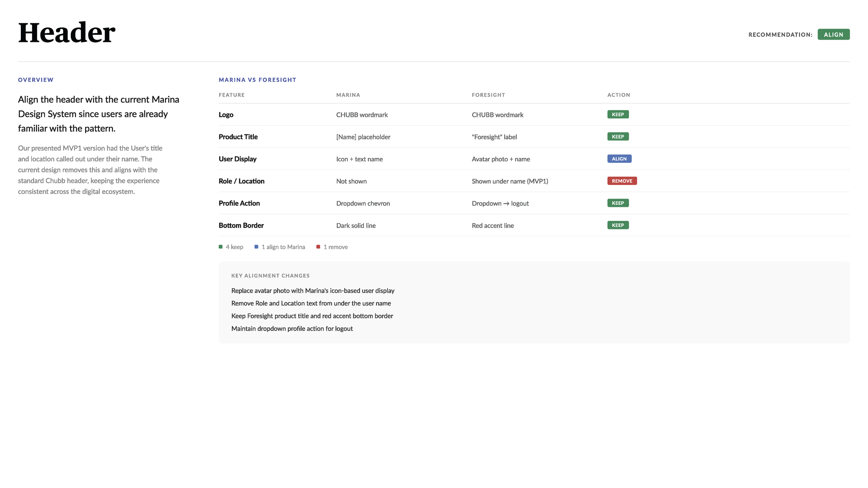Image resolution: width=868 pixels, height=488 pixels.
Task: Click the red legend square beside 1 remove
Action: click(x=318, y=247)
